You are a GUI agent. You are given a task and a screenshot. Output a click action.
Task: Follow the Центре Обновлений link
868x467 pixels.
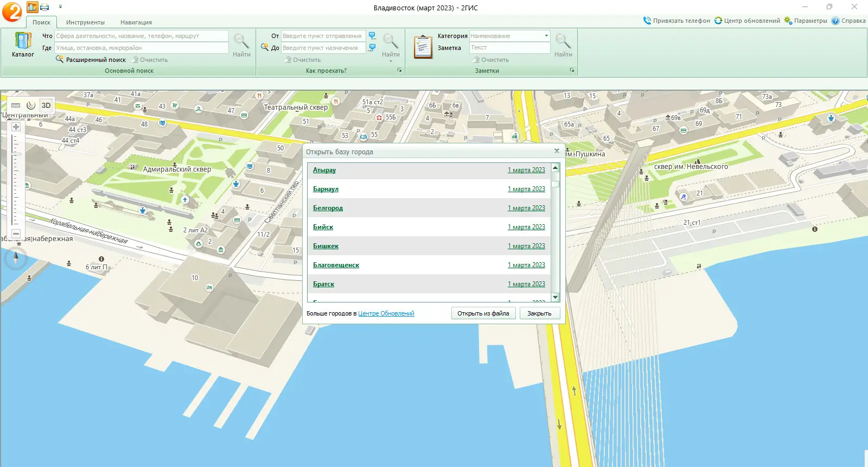tap(386, 313)
